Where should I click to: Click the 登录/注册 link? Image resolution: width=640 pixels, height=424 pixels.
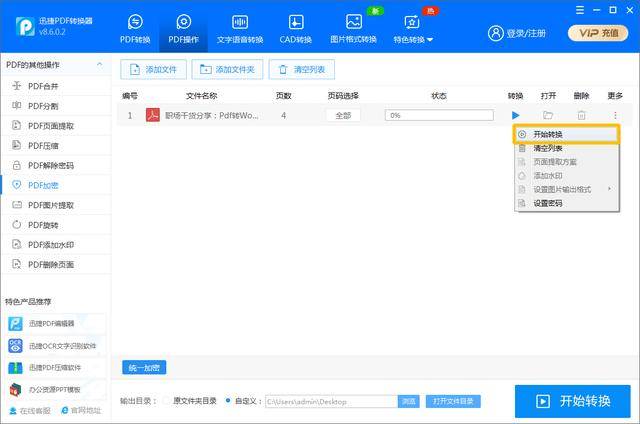[x=517, y=33]
